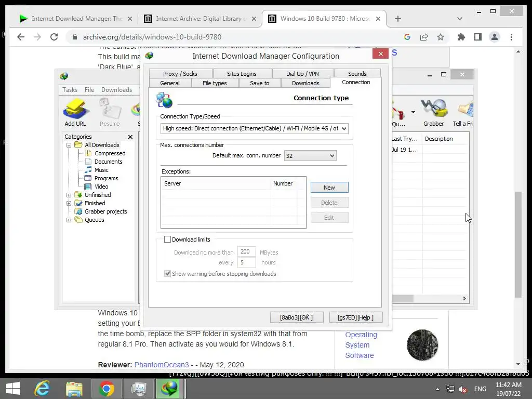Click the hours field showing 5

point(246,262)
